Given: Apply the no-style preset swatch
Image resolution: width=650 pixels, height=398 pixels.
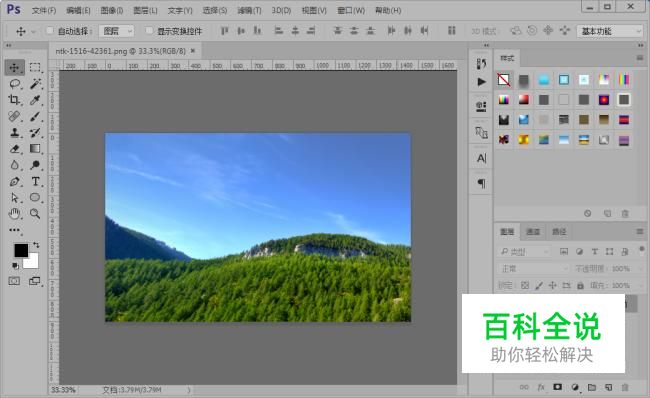Looking at the screenshot, I should point(504,80).
